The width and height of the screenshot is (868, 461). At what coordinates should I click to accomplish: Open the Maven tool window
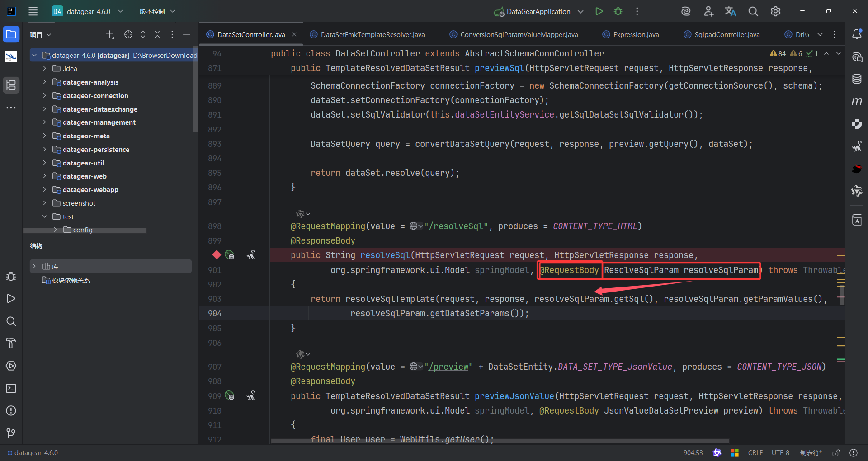[857, 101]
